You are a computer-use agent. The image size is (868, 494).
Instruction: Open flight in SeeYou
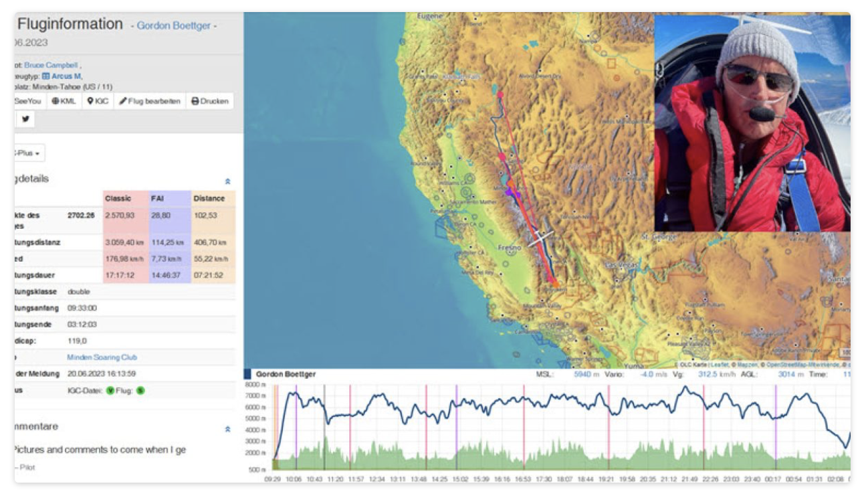point(29,101)
